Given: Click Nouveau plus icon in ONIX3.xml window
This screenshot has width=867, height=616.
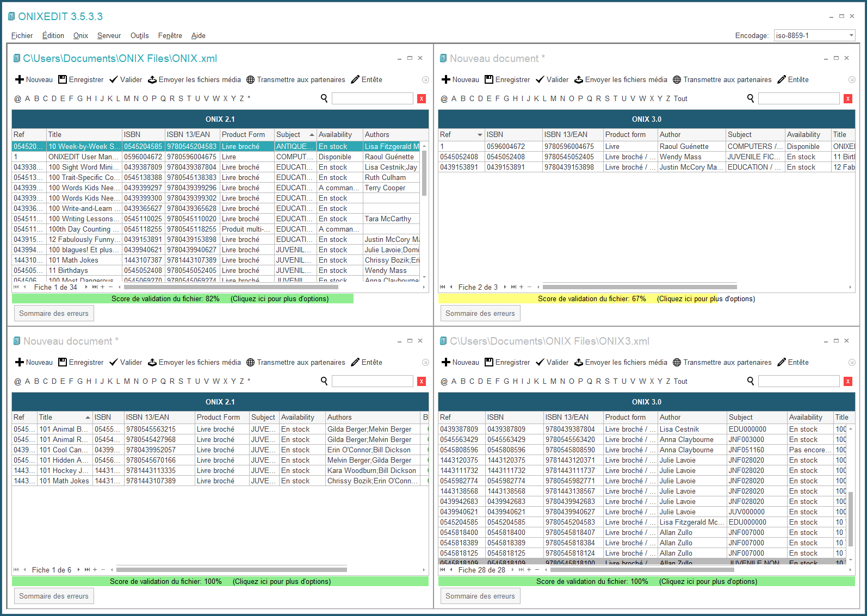Looking at the screenshot, I should (446, 362).
